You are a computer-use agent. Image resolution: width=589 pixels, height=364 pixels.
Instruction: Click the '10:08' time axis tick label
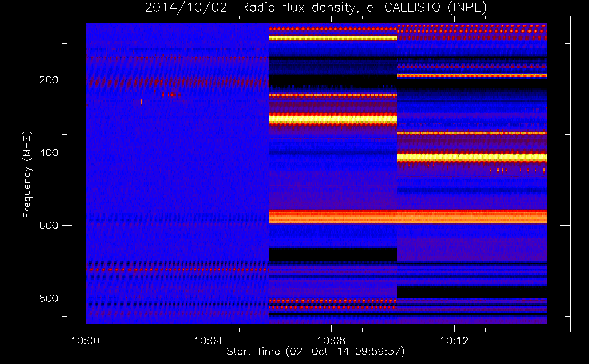(x=331, y=341)
